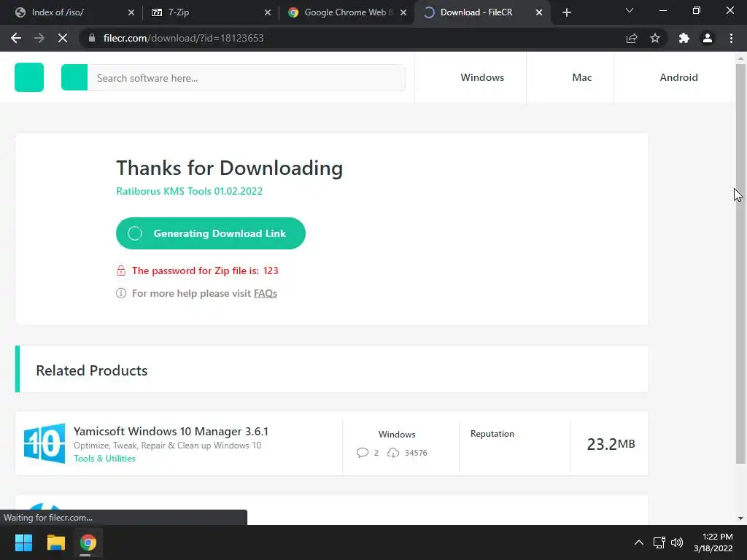This screenshot has height=560, width=747.
Task: Click the address bar URL
Action: coord(183,38)
